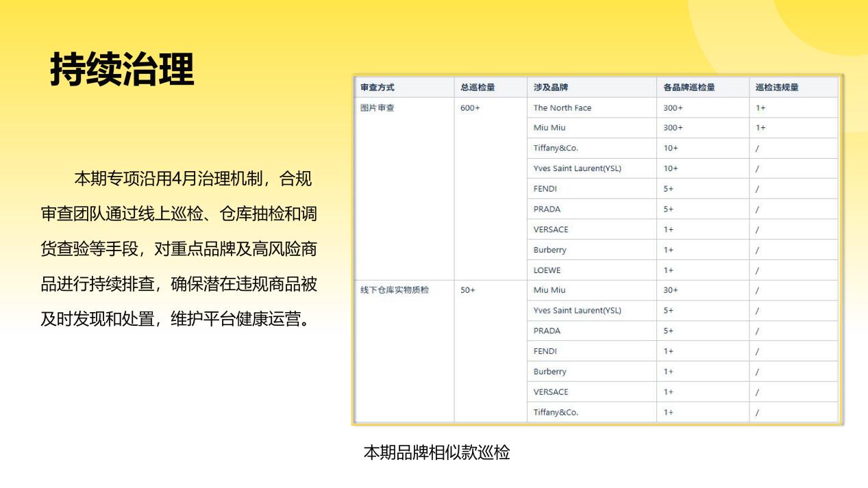Select Miu Miu under 线下仓库实物质检
868x488 pixels.
click(549, 290)
